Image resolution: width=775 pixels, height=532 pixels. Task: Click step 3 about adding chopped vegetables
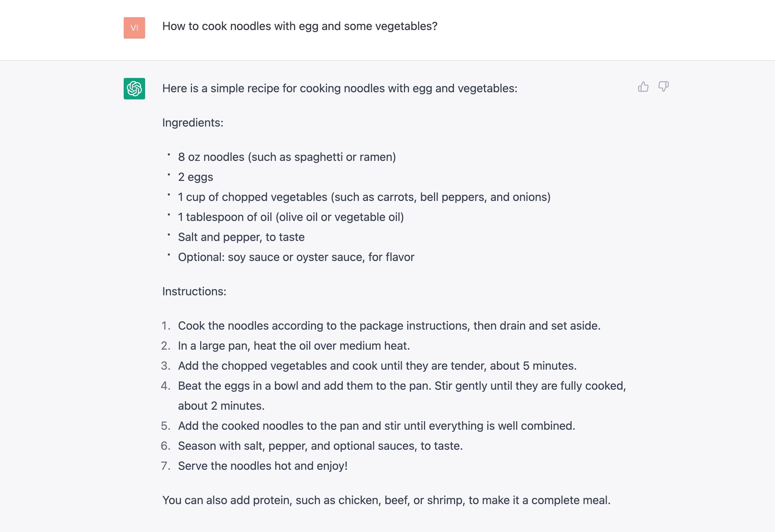[x=377, y=366]
